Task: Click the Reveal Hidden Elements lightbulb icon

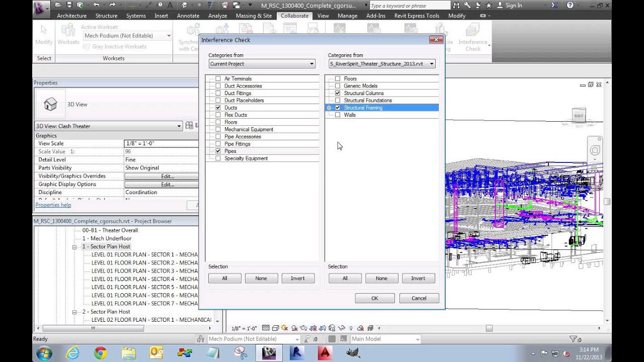Action: point(351,328)
